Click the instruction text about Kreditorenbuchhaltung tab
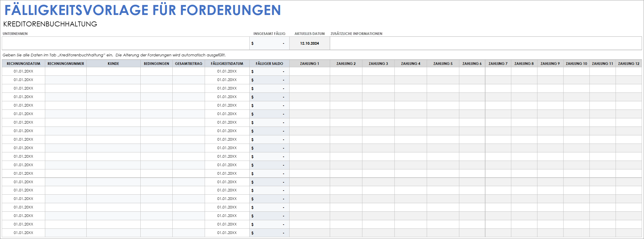The width and height of the screenshot is (644, 239). (x=114, y=55)
